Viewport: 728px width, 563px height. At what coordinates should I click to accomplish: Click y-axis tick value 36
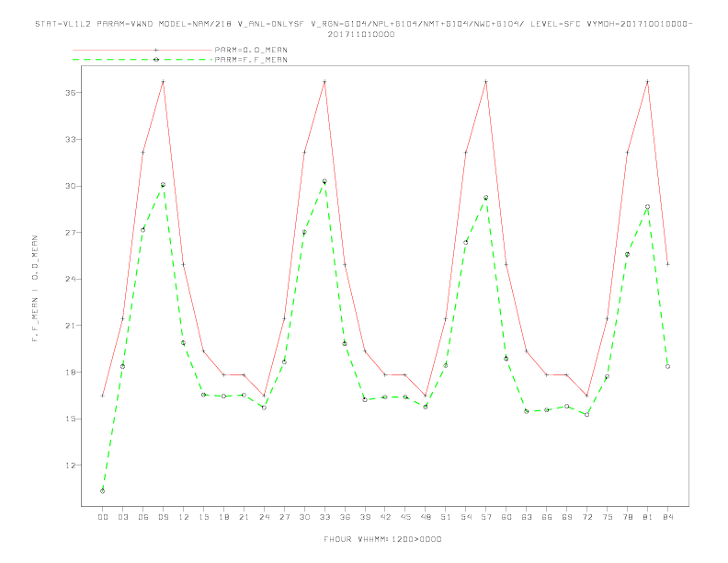(x=70, y=93)
